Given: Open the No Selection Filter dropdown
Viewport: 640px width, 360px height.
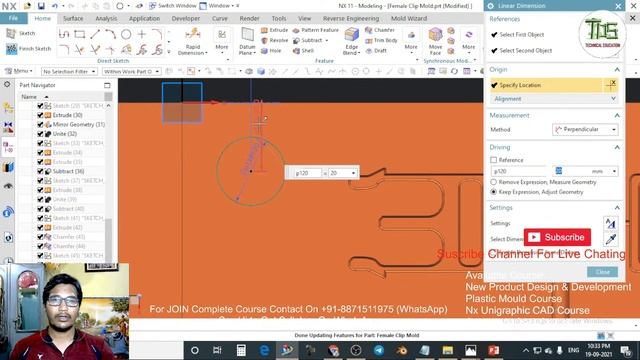Looking at the screenshot, I should pos(69,71).
